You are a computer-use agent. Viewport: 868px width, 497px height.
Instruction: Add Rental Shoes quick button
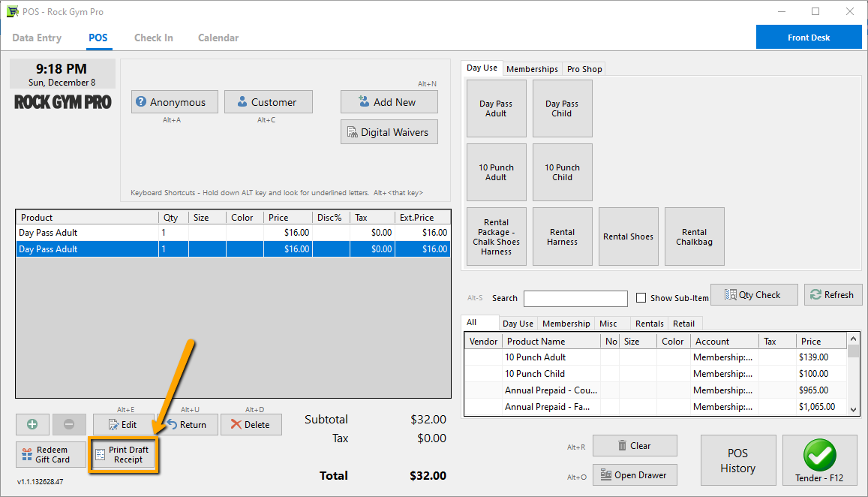[x=628, y=236]
